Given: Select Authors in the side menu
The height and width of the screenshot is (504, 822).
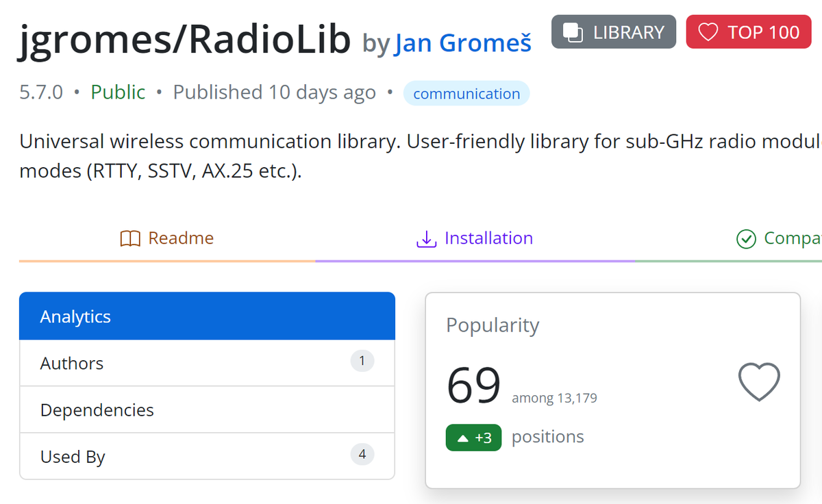Looking at the screenshot, I should [x=207, y=363].
